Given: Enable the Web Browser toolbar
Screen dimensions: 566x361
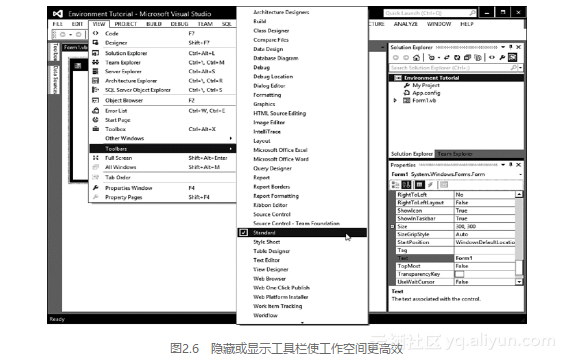Looking at the screenshot, I should [302, 279].
